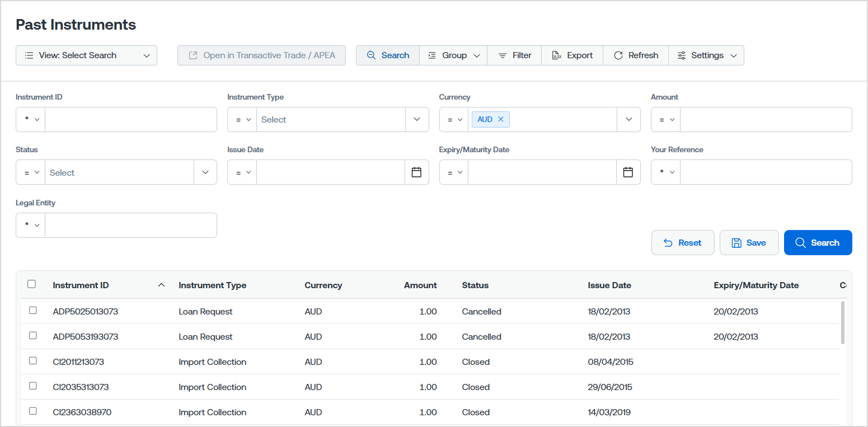Click the Instrument Type column header

pos(212,285)
